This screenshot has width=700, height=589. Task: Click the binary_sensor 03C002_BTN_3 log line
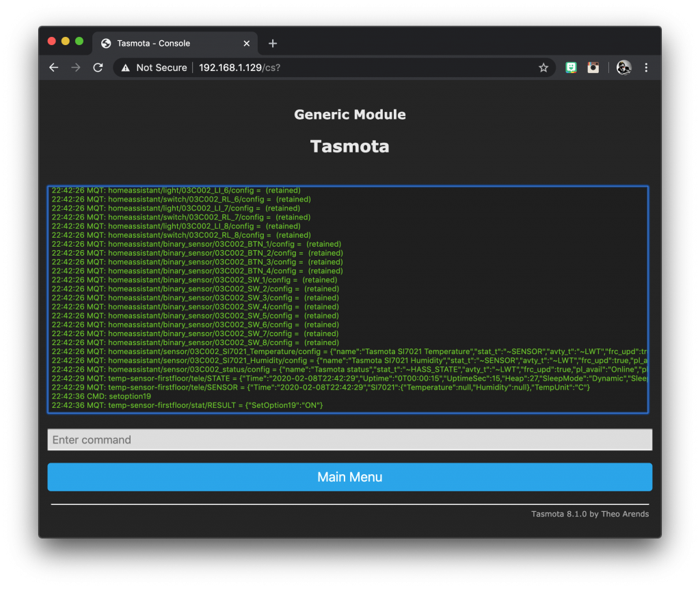coord(198,262)
